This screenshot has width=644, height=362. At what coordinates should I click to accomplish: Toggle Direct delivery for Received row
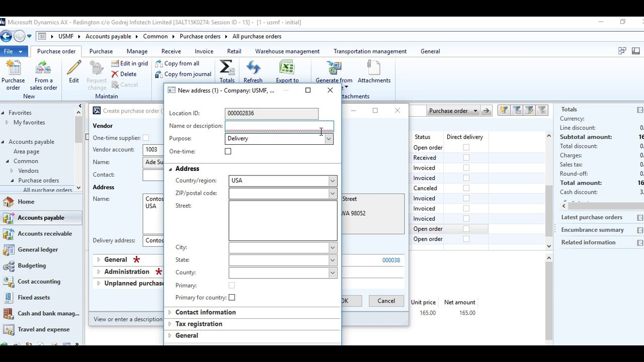coord(466,158)
